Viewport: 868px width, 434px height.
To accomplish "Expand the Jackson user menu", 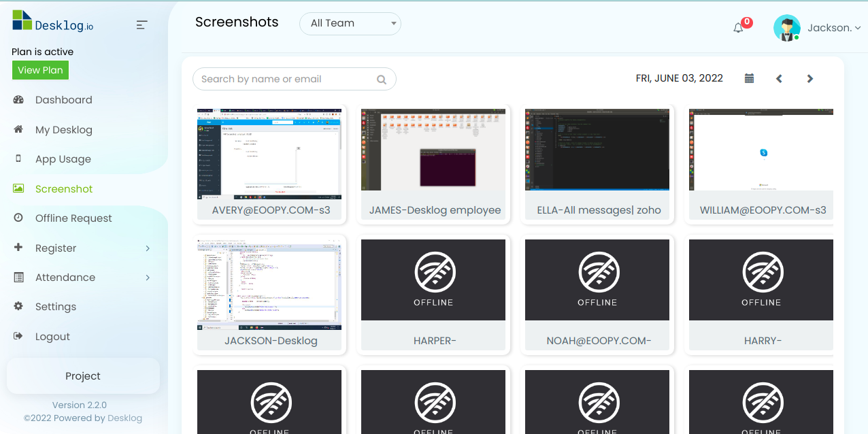I will pyautogui.click(x=834, y=28).
